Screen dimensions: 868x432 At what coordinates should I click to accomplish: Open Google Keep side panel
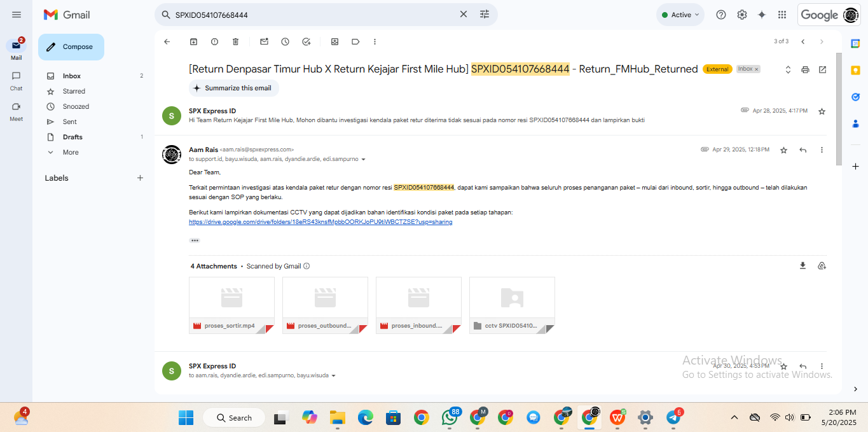855,70
